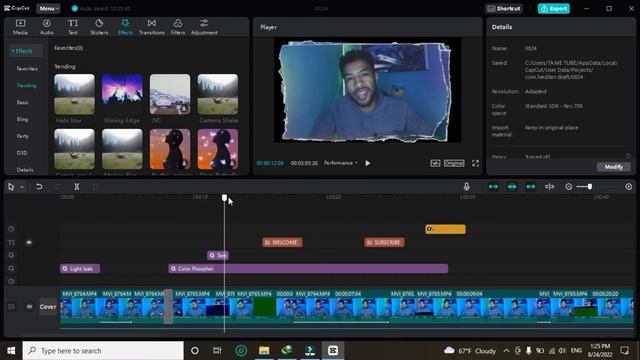640x360 pixels.
Task: Open the Adjustment panel
Action: (204, 27)
